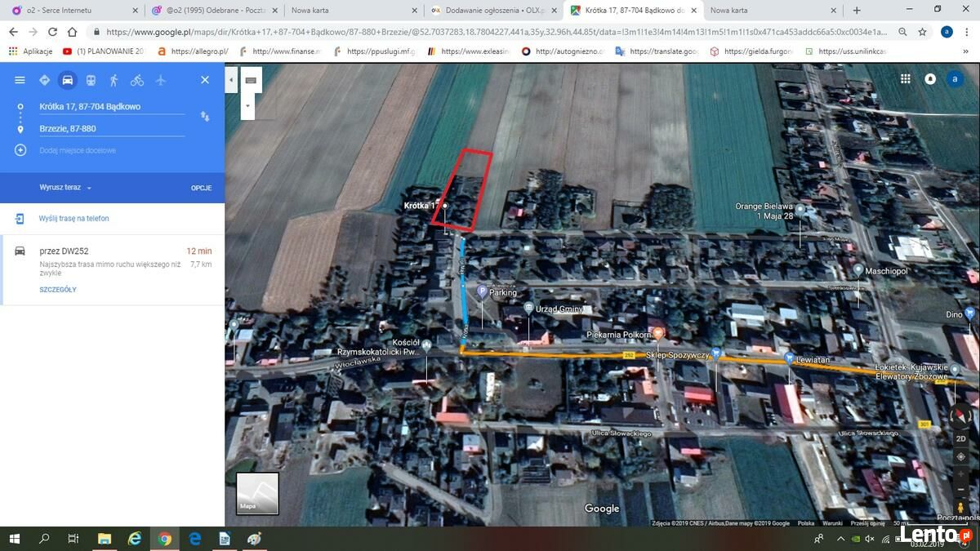Expand the Wyrusz teraz departure dropdown
Screen dimensions: 980x551
(65, 188)
